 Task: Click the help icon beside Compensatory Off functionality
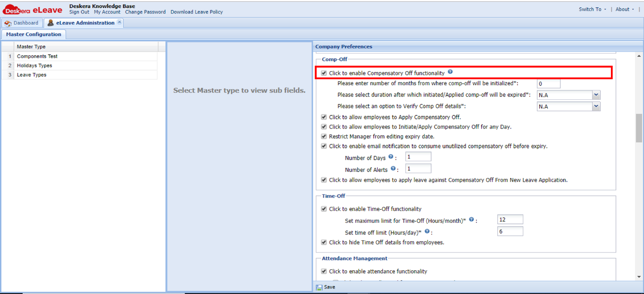coord(450,72)
